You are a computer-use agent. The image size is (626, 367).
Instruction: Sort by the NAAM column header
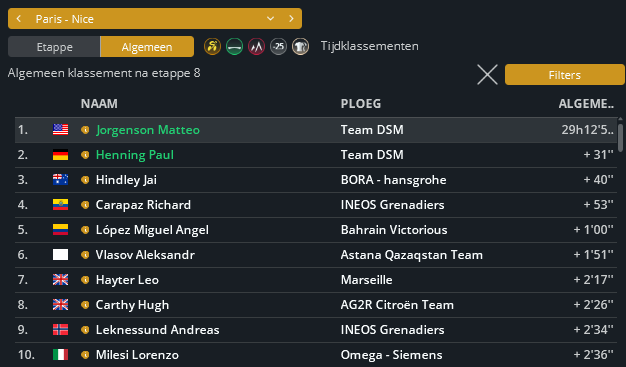point(99,104)
